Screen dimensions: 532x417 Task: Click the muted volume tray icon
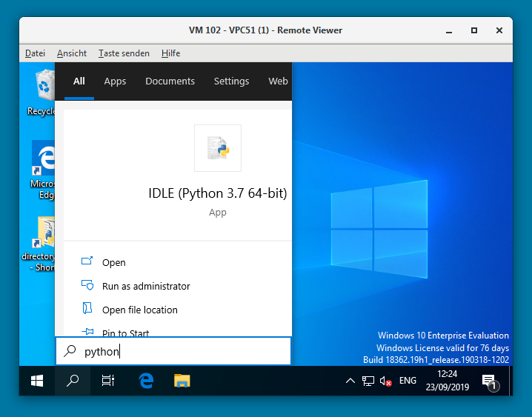386,381
